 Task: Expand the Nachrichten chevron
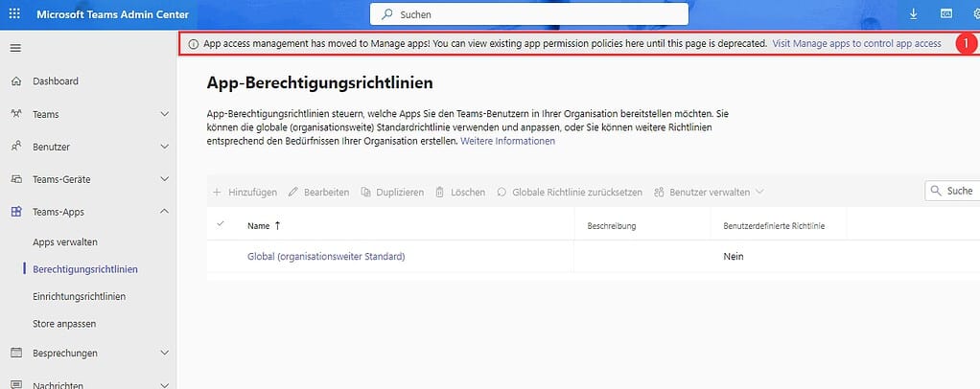click(164, 385)
